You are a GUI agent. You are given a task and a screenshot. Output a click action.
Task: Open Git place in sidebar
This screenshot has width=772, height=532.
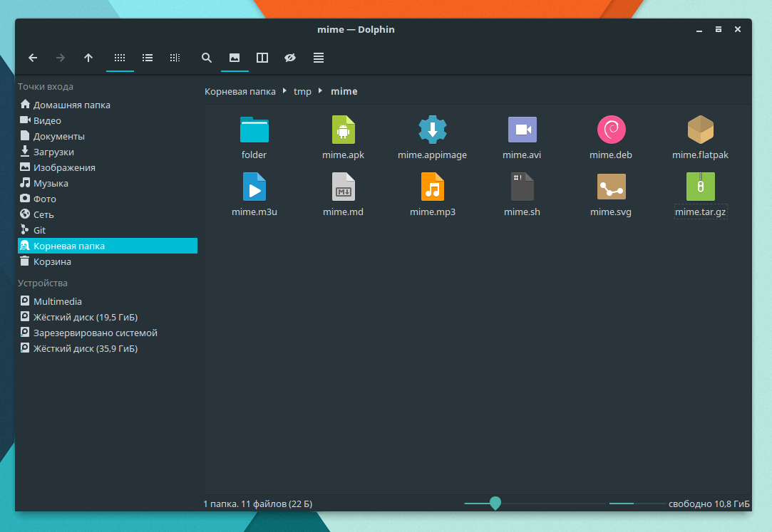(108, 230)
